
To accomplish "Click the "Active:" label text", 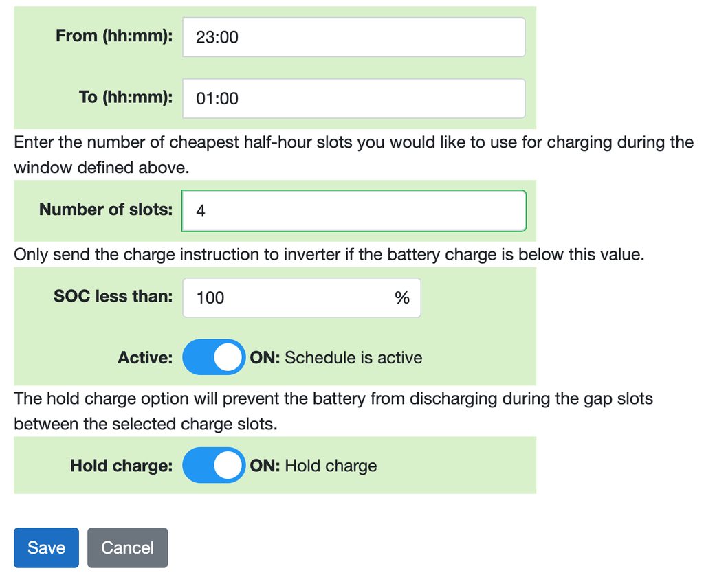I will (145, 358).
